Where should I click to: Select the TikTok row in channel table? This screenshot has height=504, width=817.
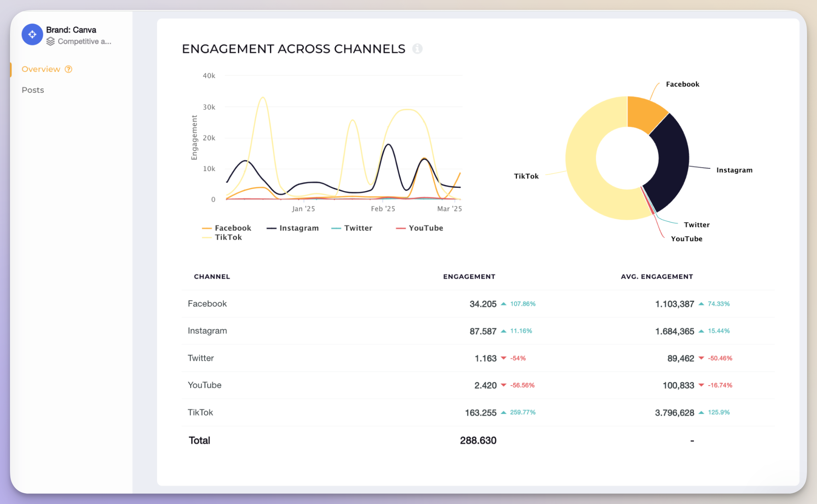[x=478, y=412]
